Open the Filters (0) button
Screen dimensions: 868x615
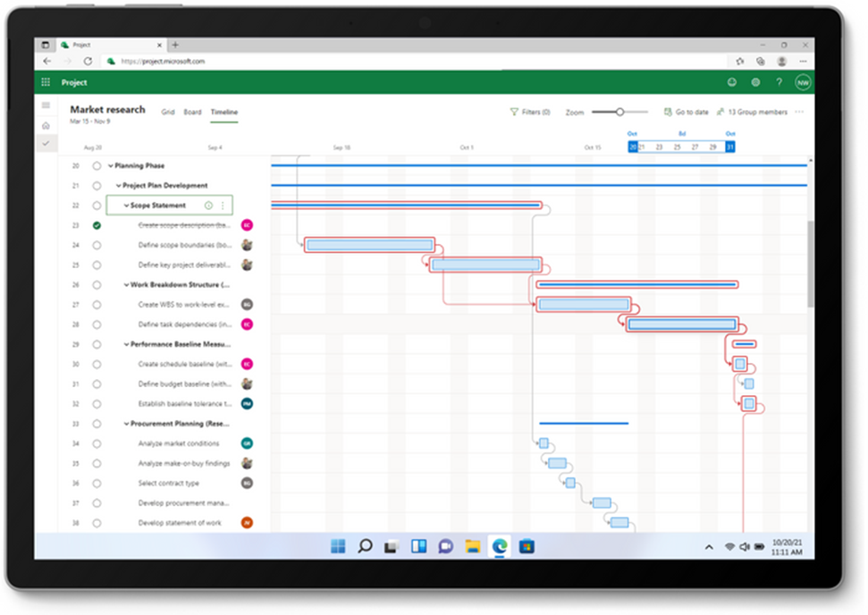530,112
